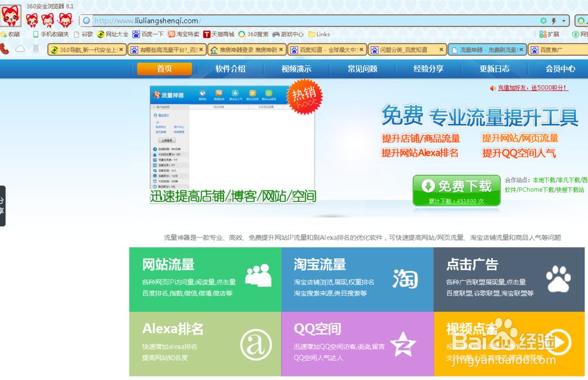Click the green refresh icon in address bar
The height and width of the screenshot is (380, 588).
[x=543, y=21]
